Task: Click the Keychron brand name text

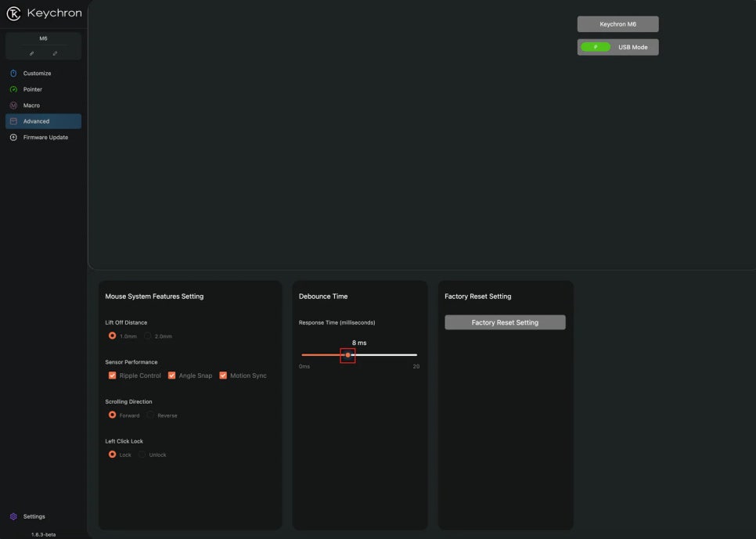Action: tap(55, 13)
